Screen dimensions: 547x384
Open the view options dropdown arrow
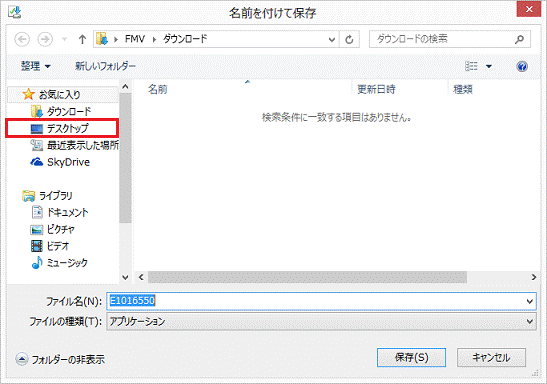point(489,66)
